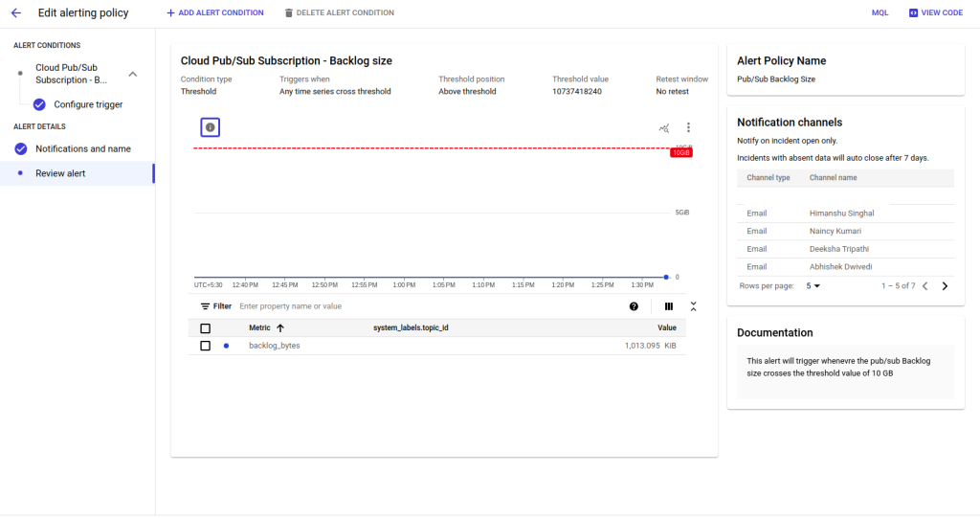The width and height of the screenshot is (980, 518).
Task: Click the chart endpoint dot at 0
Action: pyautogui.click(x=666, y=277)
